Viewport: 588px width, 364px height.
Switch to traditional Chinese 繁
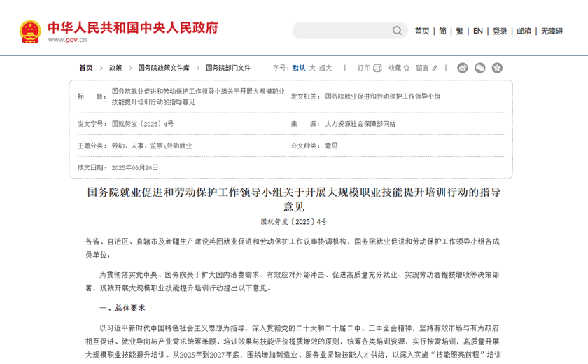[x=460, y=31]
